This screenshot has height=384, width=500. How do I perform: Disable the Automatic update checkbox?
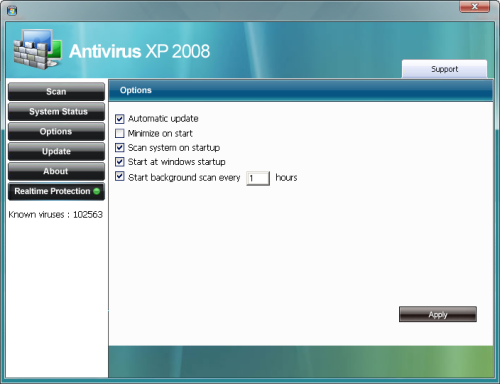(120, 119)
